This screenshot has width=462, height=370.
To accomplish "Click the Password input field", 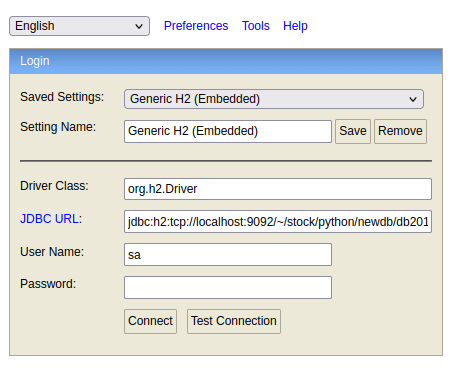I will (228, 287).
